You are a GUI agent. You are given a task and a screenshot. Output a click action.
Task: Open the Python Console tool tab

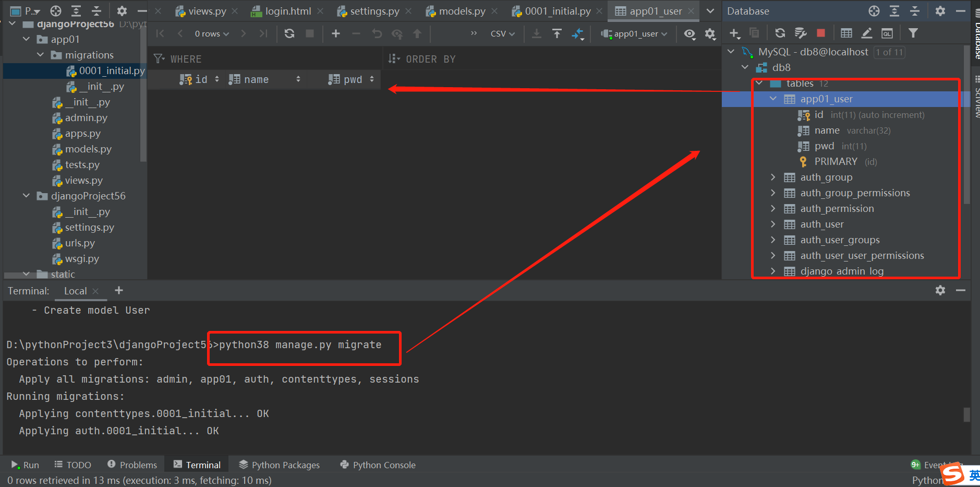[378, 465]
